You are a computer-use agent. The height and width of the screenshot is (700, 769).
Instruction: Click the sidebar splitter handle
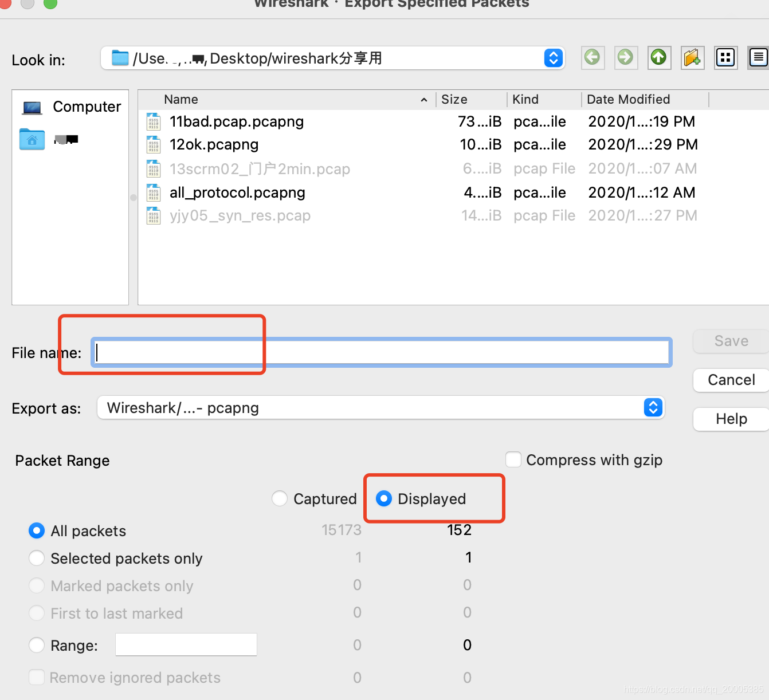(x=134, y=198)
